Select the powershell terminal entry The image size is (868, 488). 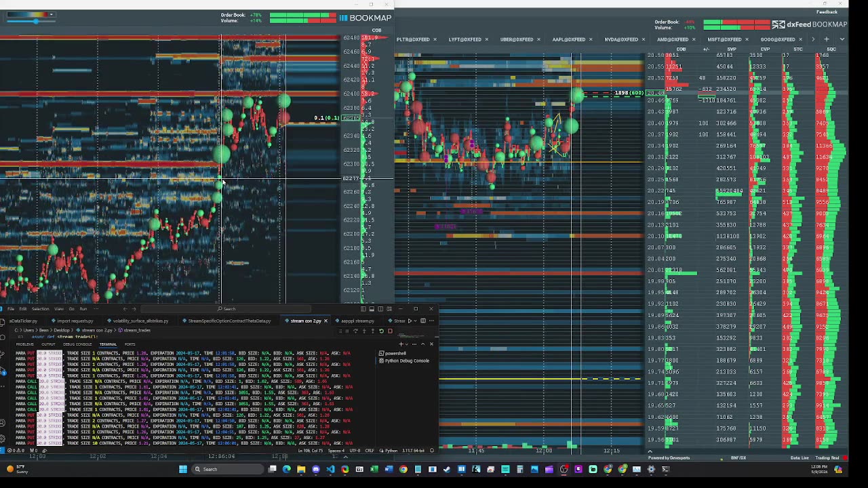[392, 353]
